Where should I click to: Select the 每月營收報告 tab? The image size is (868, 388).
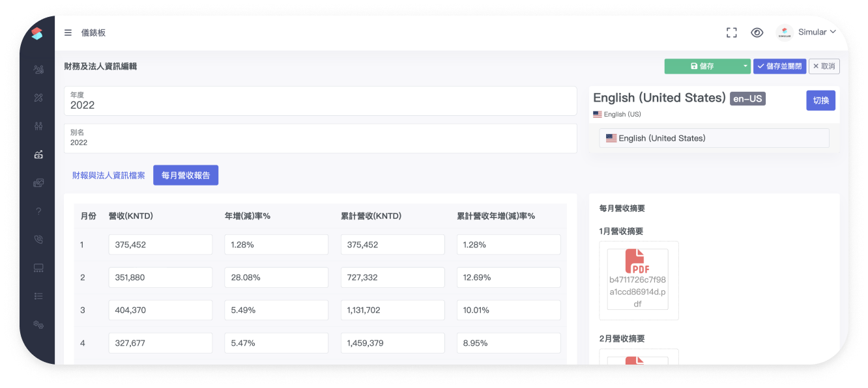pyautogui.click(x=186, y=175)
